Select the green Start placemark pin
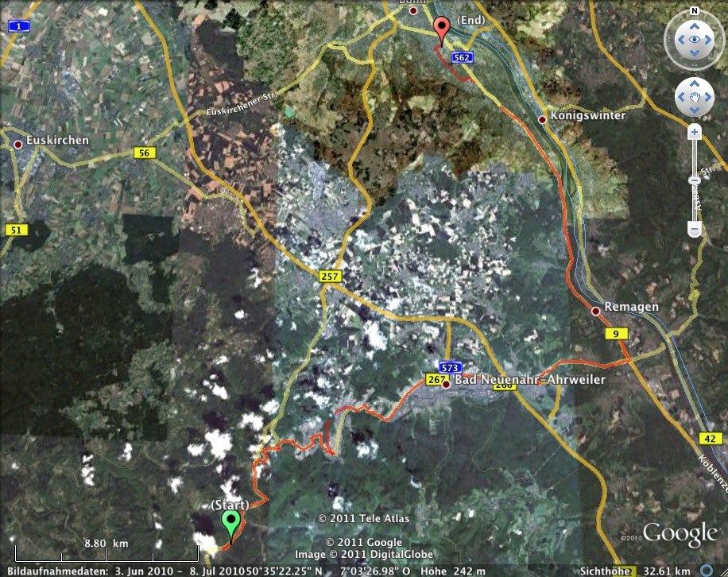Screen dimensions: 728x577 pyautogui.click(x=231, y=525)
